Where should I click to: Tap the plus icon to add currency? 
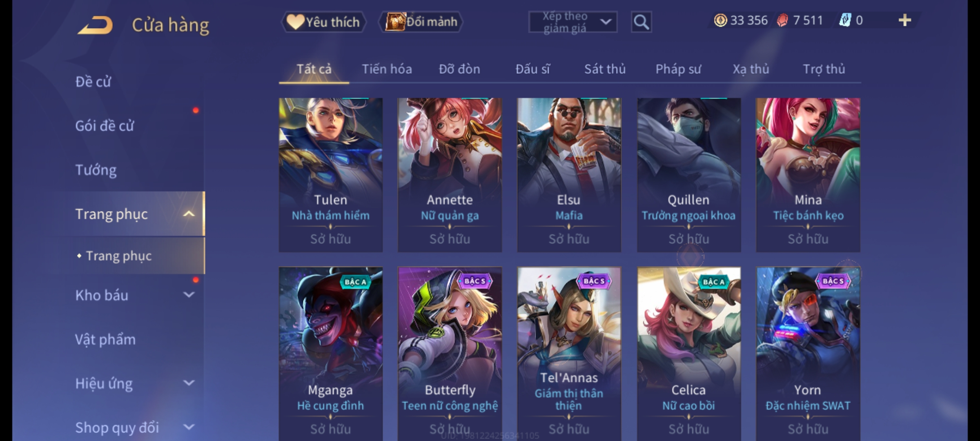pyautogui.click(x=905, y=20)
